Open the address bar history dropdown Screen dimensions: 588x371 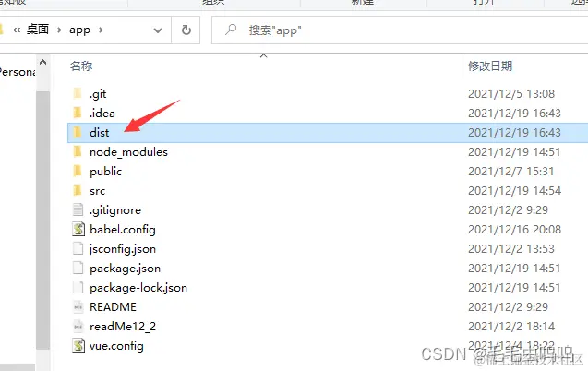[x=158, y=30]
